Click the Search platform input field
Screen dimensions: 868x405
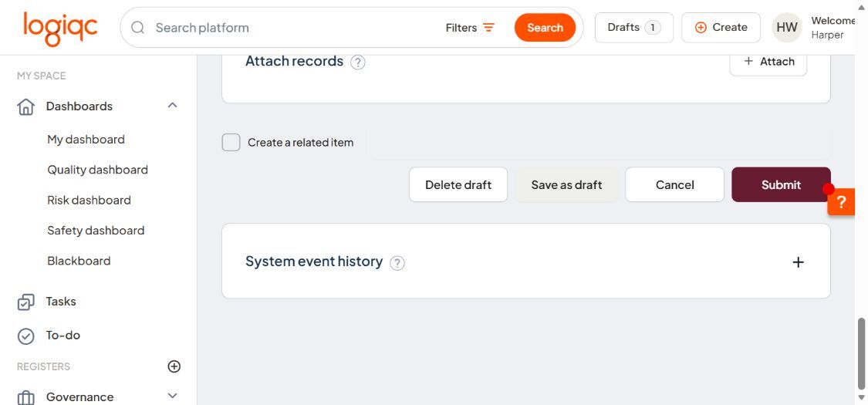click(x=293, y=28)
